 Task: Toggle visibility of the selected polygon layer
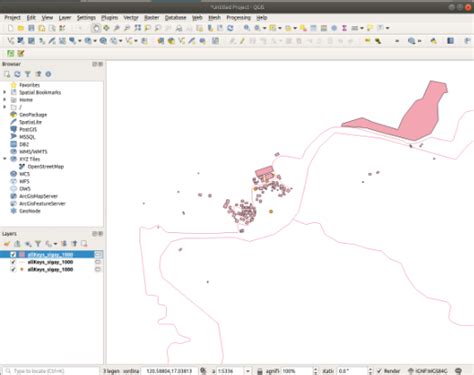[x=13, y=255]
